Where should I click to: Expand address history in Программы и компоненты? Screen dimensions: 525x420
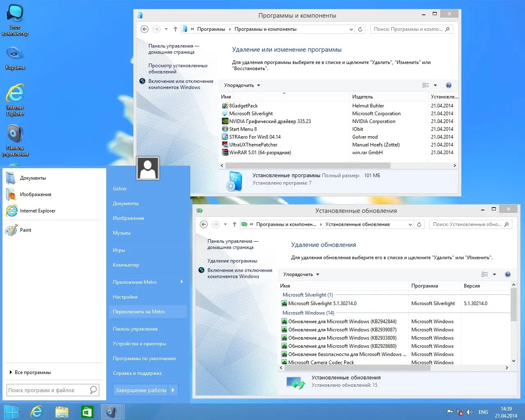tap(351, 29)
